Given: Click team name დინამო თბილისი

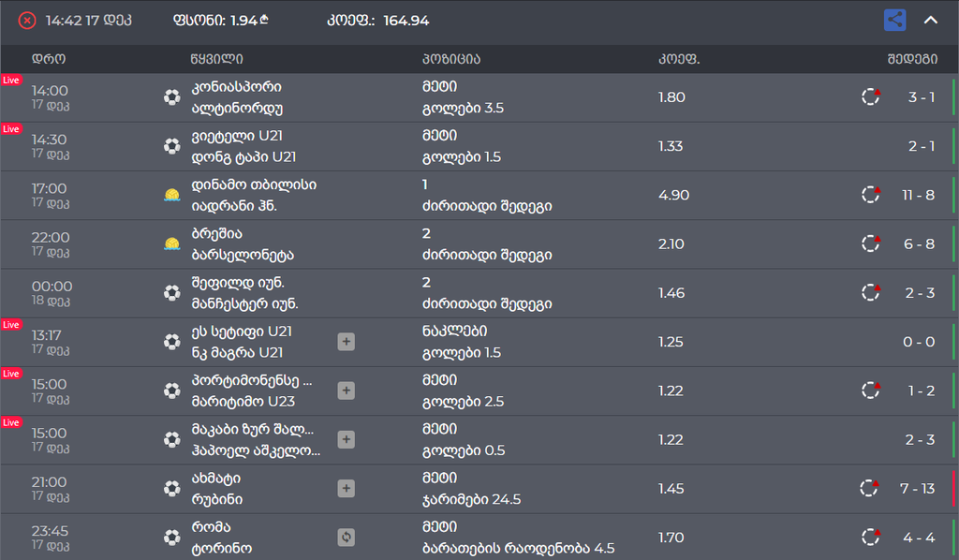Looking at the screenshot, I should pos(254,184).
